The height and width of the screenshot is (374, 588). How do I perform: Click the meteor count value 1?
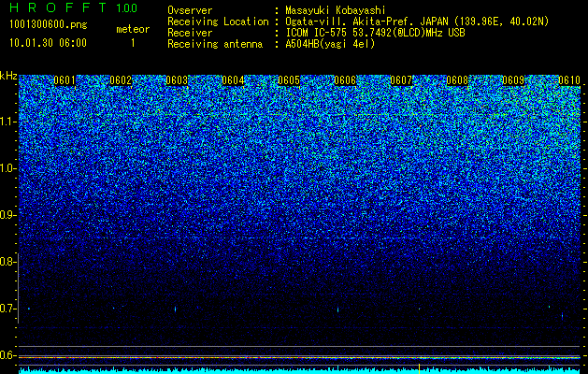(133, 43)
